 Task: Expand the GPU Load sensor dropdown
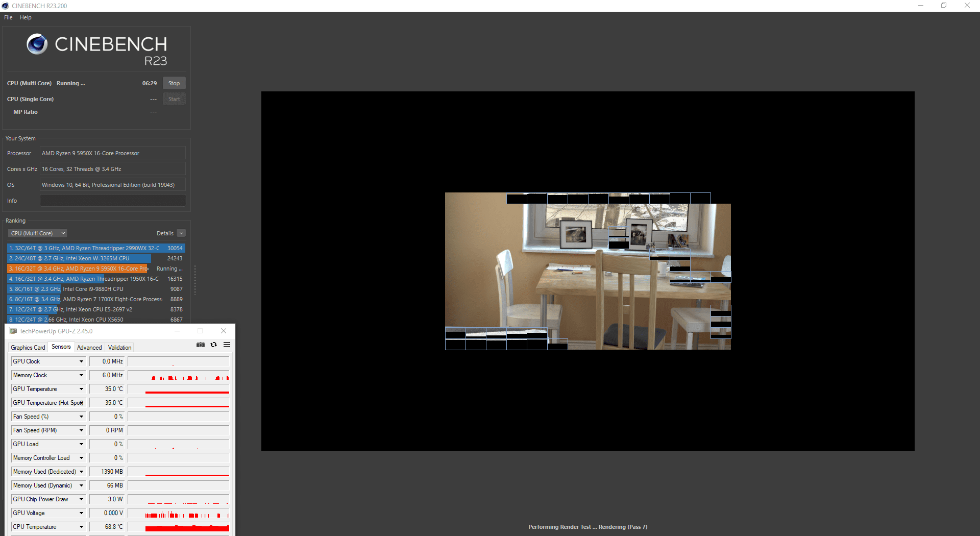(x=81, y=444)
